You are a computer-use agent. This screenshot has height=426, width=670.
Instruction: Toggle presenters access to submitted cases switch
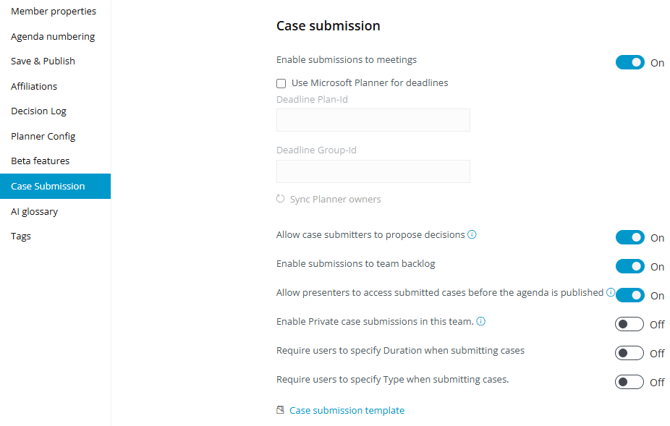pyautogui.click(x=629, y=295)
